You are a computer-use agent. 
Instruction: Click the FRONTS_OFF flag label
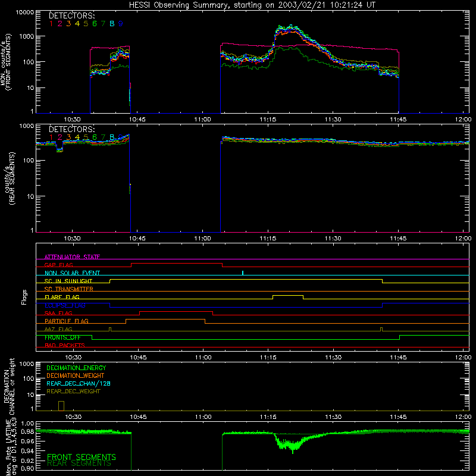pos(62,337)
